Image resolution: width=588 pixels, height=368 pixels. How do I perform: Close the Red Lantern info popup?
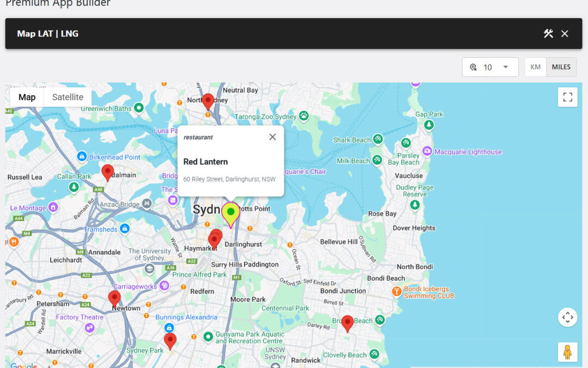click(273, 137)
